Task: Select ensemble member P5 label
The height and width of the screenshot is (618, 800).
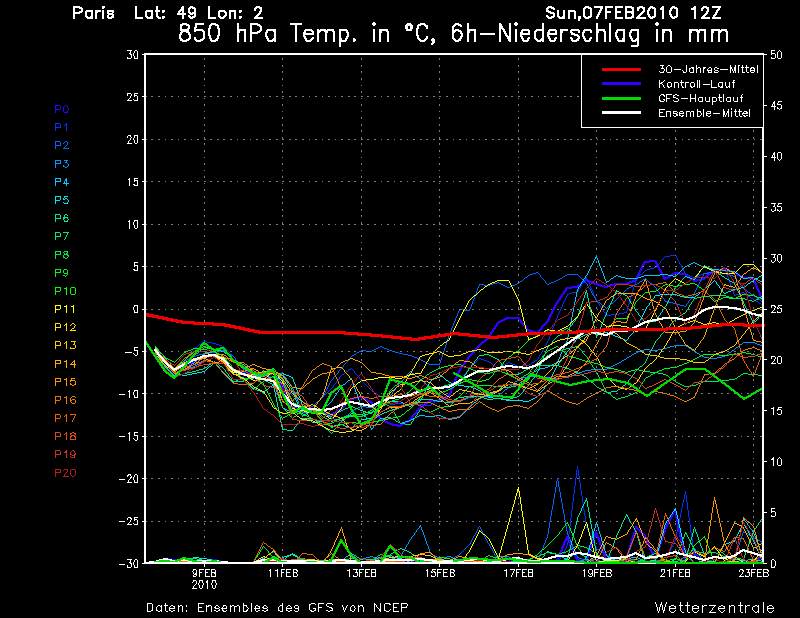Action: click(61, 200)
